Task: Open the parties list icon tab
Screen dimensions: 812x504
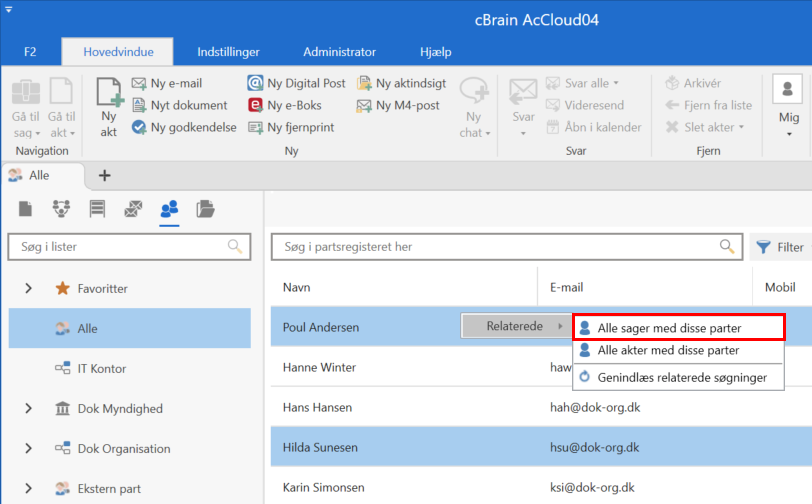Action: 169,209
